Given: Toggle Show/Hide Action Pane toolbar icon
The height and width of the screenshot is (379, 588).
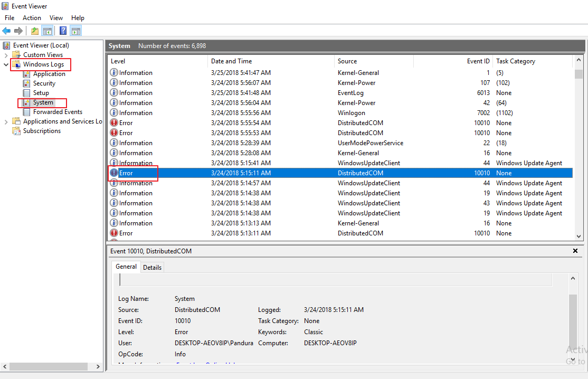Looking at the screenshot, I should (x=76, y=31).
